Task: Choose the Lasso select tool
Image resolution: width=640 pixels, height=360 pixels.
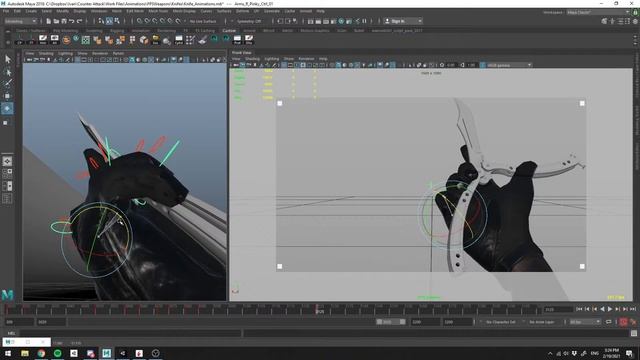Action: click(8, 73)
